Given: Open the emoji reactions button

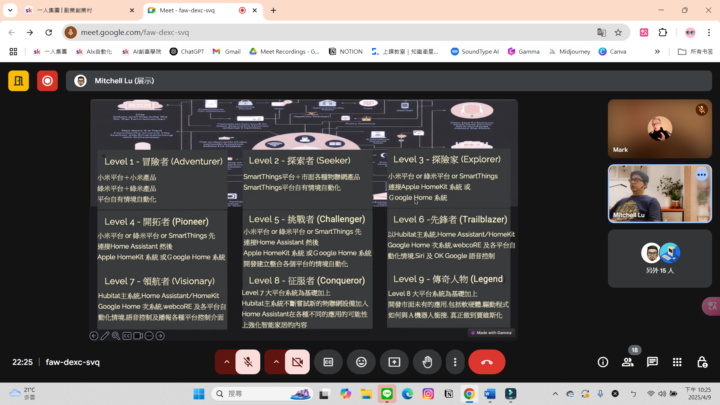Looking at the screenshot, I should pos(361,362).
